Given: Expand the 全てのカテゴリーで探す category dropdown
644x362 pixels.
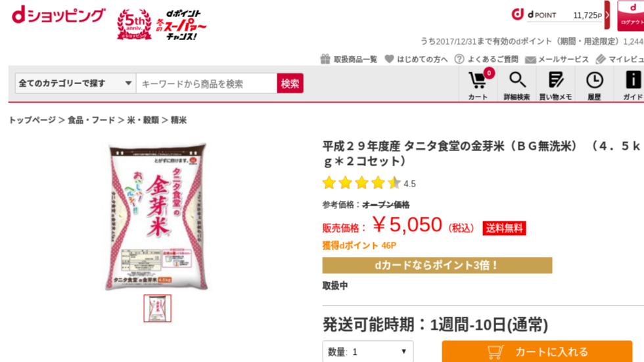Looking at the screenshot, I should coord(74,83).
